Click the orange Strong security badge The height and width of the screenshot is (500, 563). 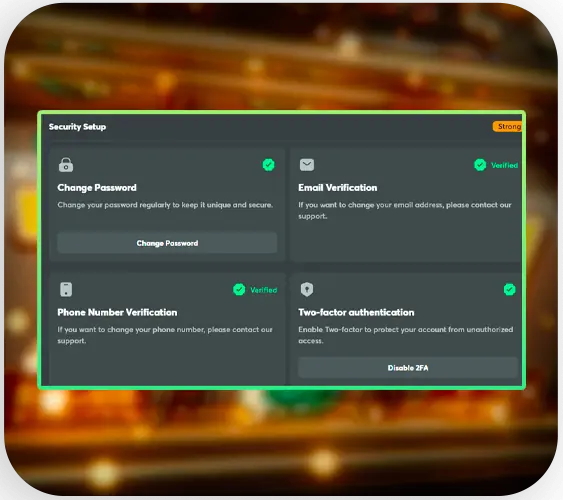pyautogui.click(x=507, y=126)
